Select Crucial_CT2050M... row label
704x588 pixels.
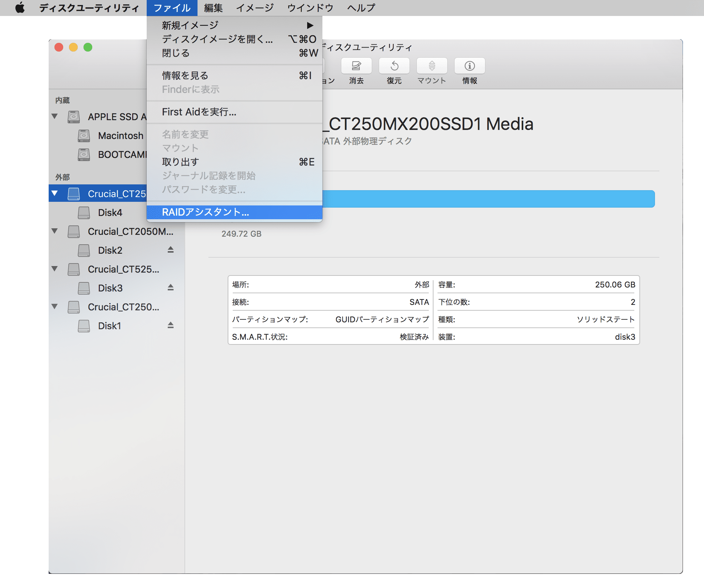[x=131, y=232]
